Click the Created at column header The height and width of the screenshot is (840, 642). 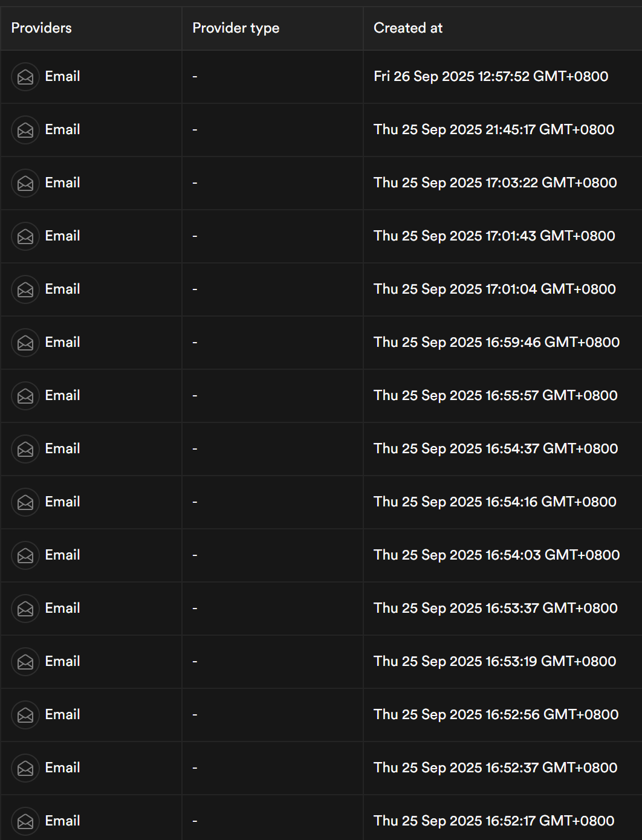click(x=408, y=28)
